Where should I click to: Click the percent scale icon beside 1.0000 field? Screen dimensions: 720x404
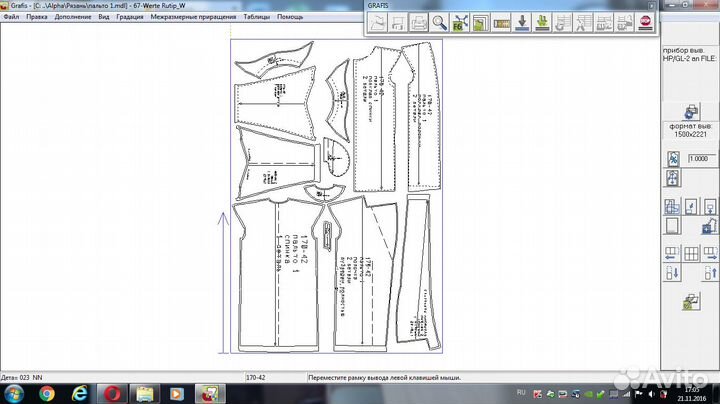click(x=674, y=158)
